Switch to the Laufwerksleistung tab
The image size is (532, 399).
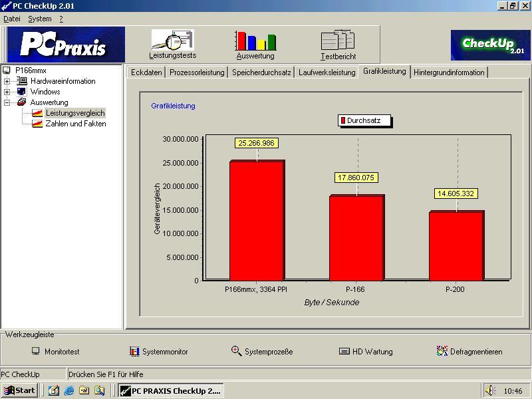point(327,72)
